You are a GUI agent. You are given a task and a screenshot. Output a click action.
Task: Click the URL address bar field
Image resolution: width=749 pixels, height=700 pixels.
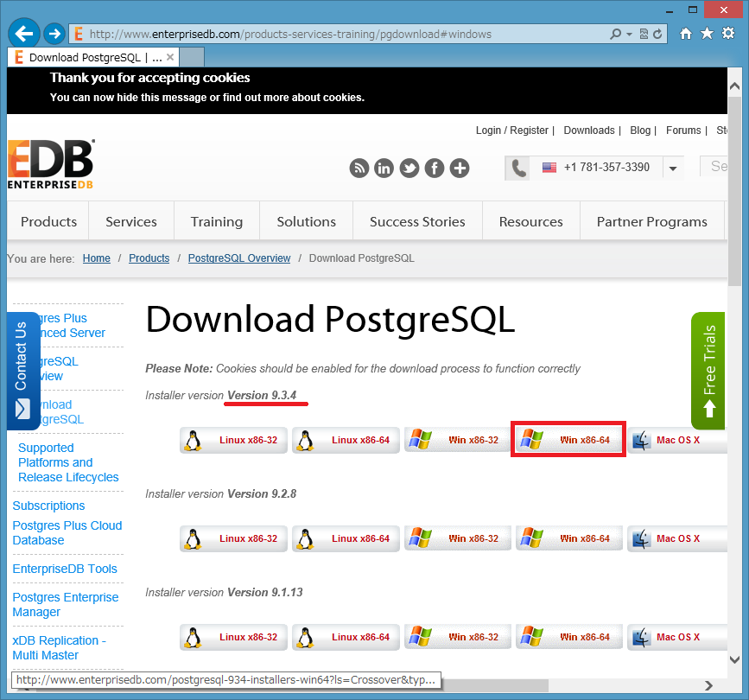tap(346, 35)
